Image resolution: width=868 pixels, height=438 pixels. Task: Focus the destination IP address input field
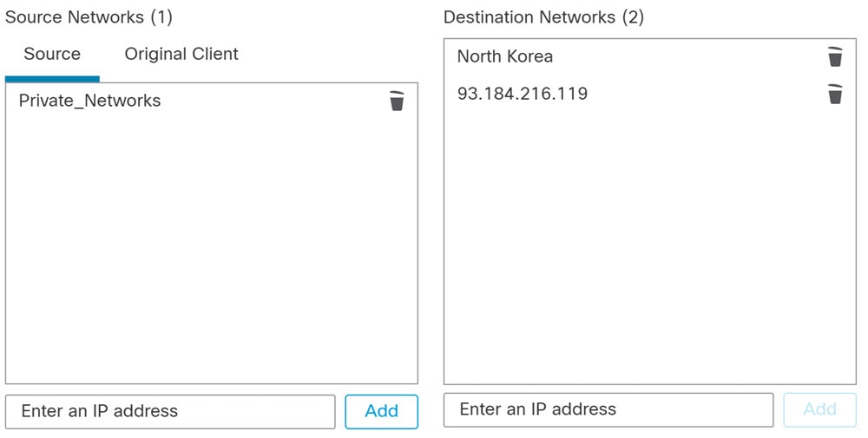coord(608,409)
